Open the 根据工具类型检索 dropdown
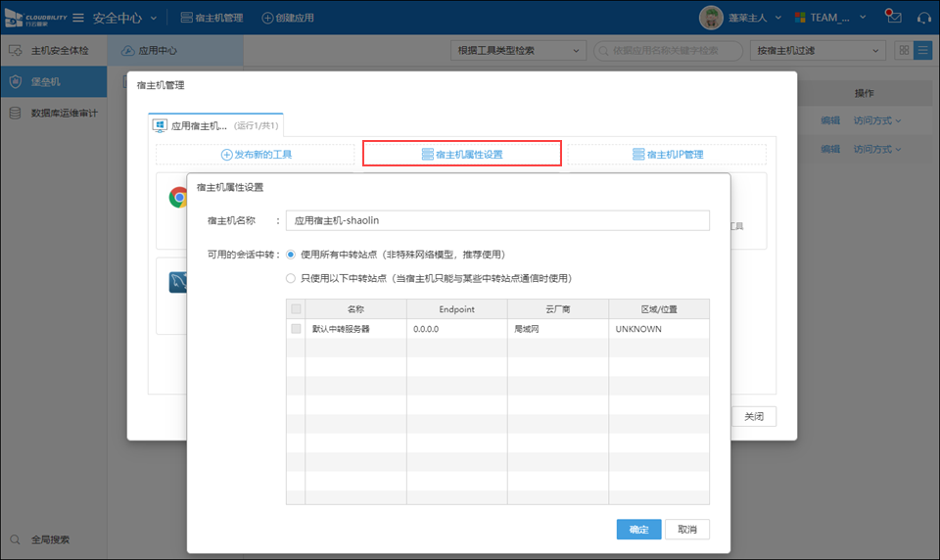This screenshot has height=560, width=940. (518, 51)
